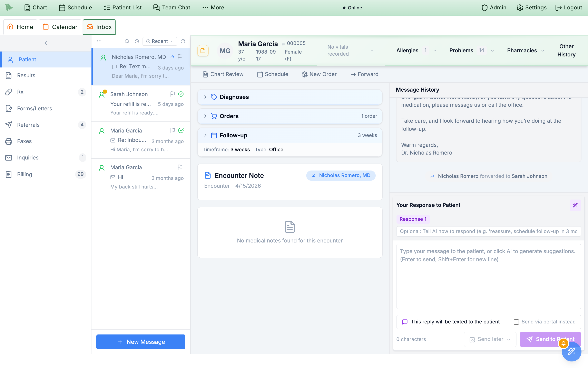The image size is (588, 368).
Task: Flag the Sarah Johnson message
Action: [x=173, y=94]
